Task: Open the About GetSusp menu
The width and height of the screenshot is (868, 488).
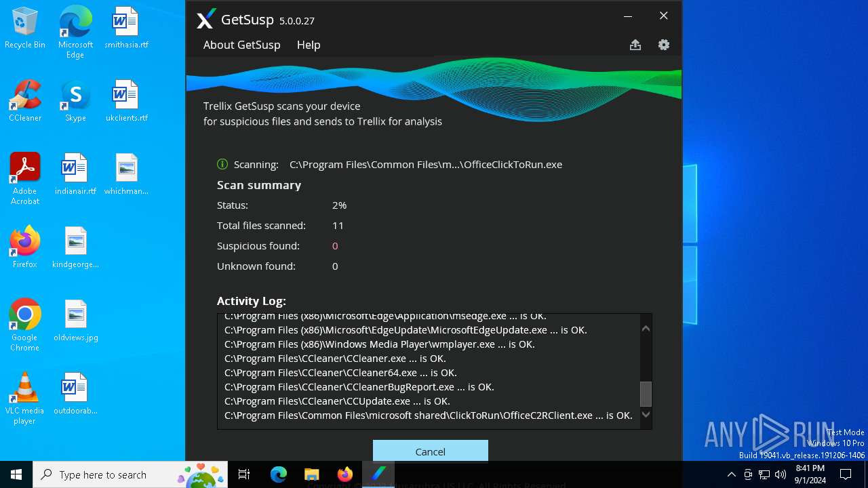Action: (241, 45)
